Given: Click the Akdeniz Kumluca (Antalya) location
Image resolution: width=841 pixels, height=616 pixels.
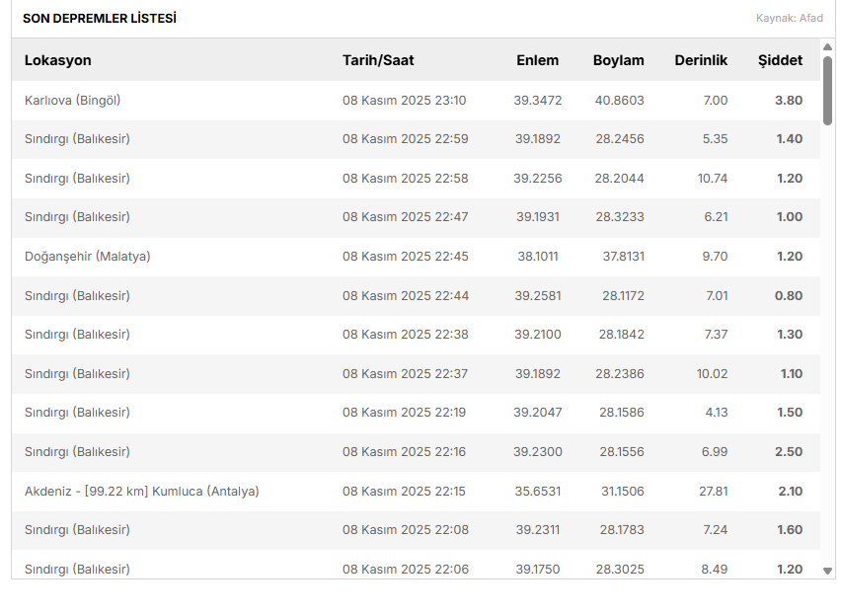Looking at the screenshot, I should [x=142, y=492].
